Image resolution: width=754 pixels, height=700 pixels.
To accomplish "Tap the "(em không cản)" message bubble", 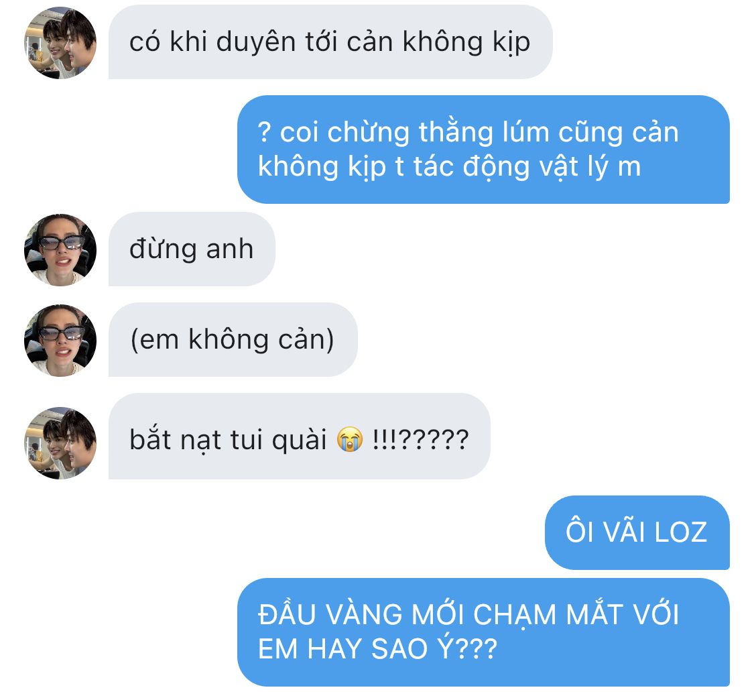I will 233,340.
